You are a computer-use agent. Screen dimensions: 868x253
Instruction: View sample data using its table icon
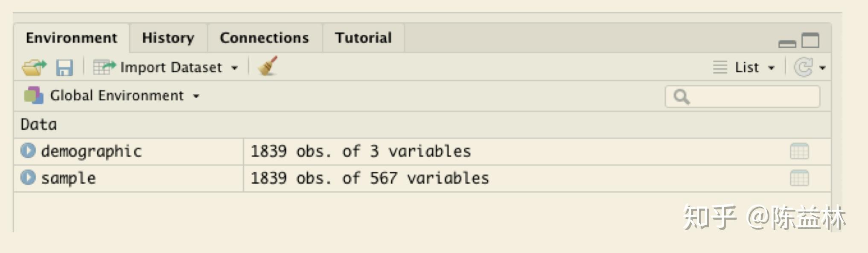click(x=799, y=178)
